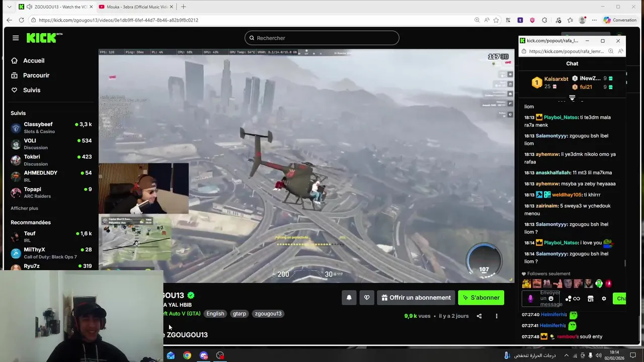The image size is (644, 362).
Task: Open browser Extensions puzzle icon
Action: [x=544, y=20]
